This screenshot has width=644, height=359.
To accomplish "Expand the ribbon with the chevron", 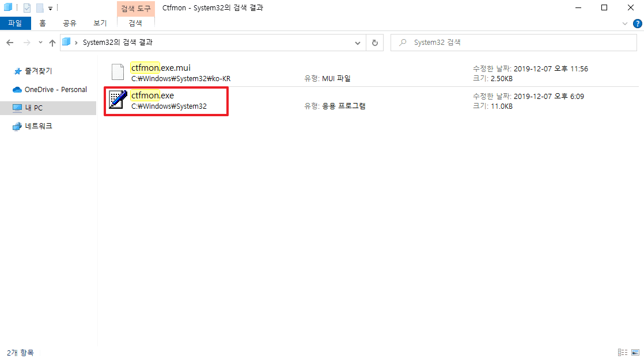I will [624, 24].
